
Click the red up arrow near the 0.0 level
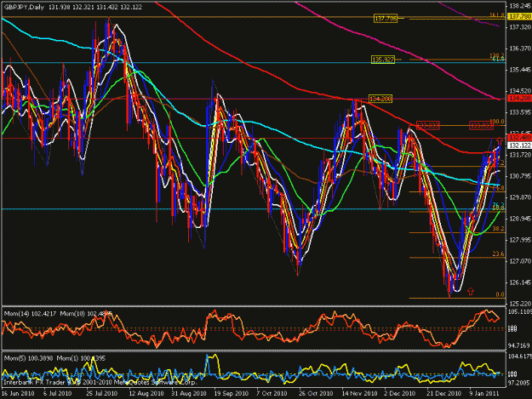click(x=471, y=291)
